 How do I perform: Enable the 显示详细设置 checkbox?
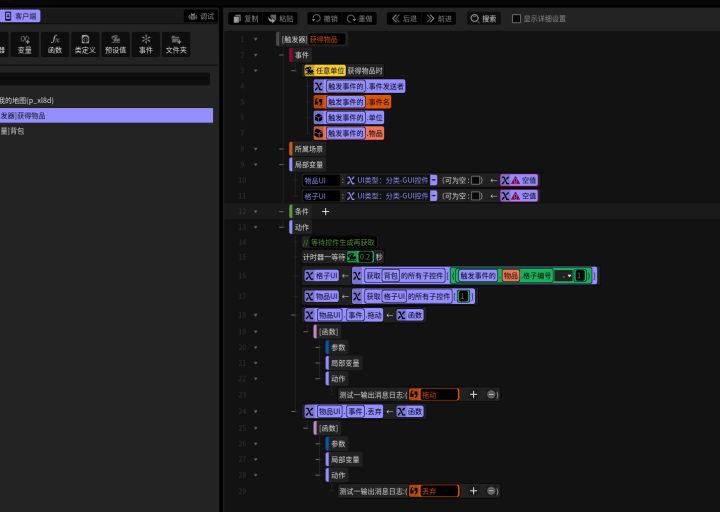point(516,18)
